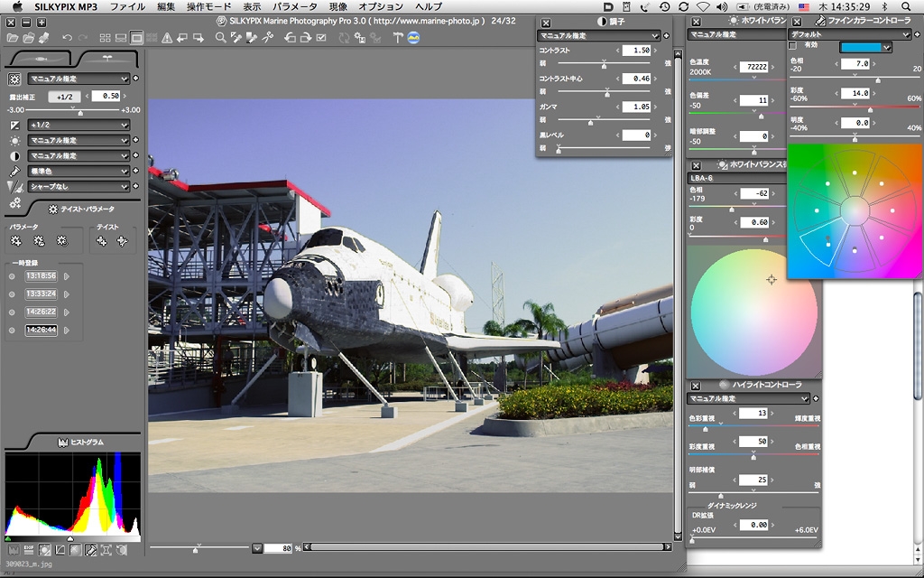This screenshot has height=578, width=924.
Task: Open the パラメータ menu in the menu bar
Action: click(295, 6)
